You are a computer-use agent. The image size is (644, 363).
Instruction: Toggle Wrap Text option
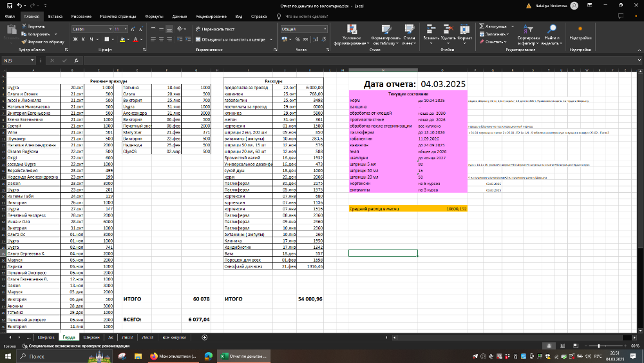(x=215, y=30)
